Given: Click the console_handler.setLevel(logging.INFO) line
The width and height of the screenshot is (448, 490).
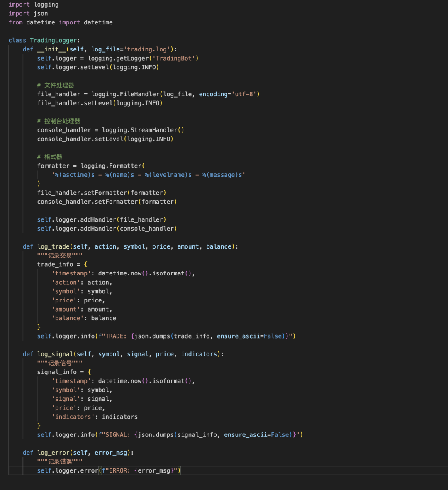Looking at the screenshot, I should point(105,139).
